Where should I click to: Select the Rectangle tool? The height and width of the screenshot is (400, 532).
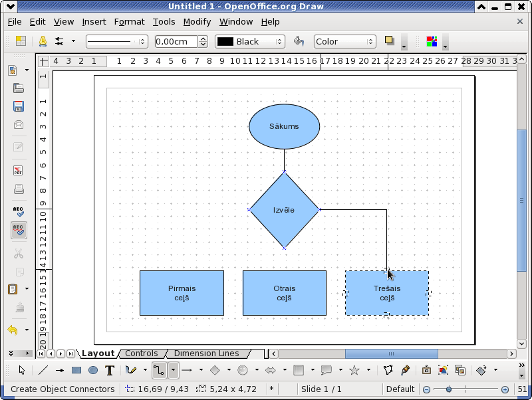(x=76, y=370)
